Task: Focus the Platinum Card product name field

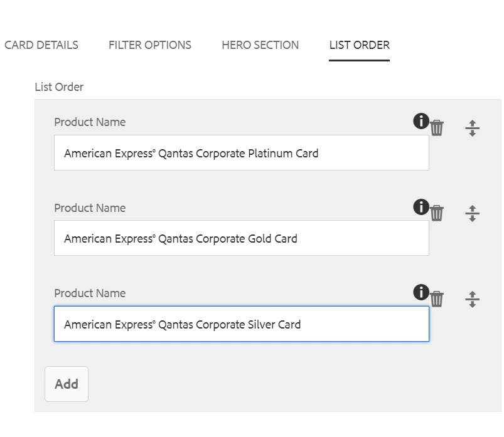Action: click(241, 153)
